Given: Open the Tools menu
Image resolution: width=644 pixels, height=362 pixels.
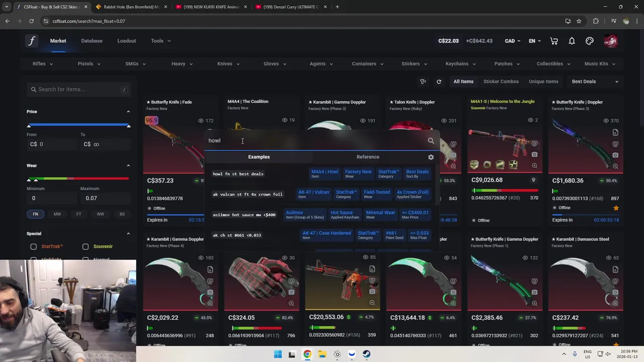Looking at the screenshot, I should [x=160, y=41].
